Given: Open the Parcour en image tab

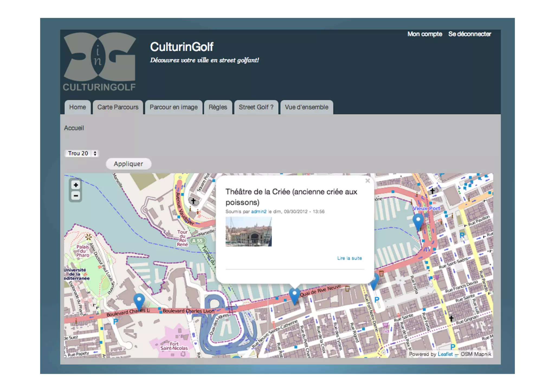Looking at the screenshot, I should [174, 107].
